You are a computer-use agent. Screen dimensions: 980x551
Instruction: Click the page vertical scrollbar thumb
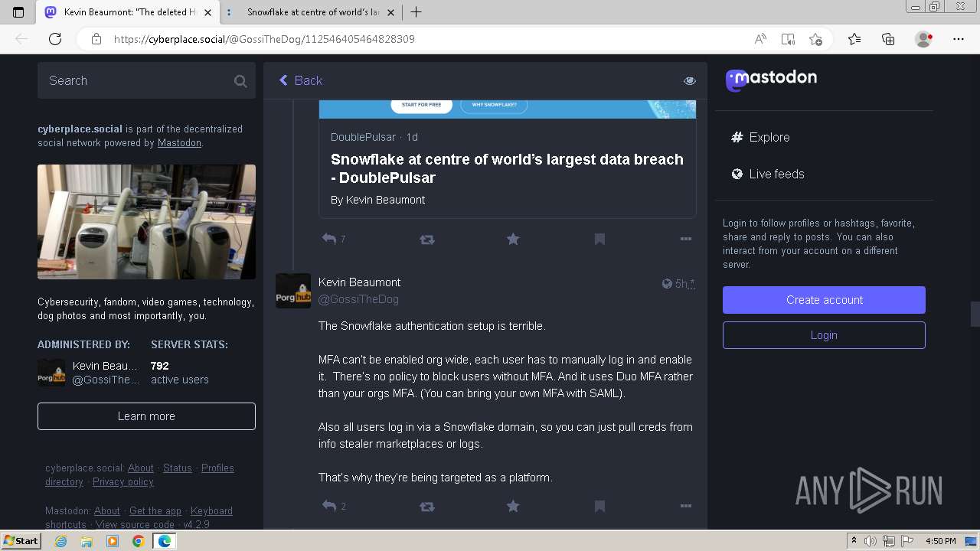(975, 314)
